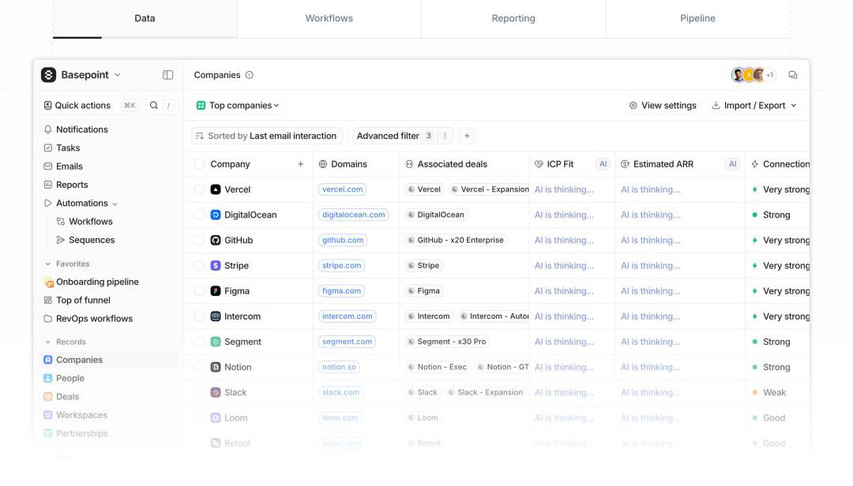Viewport: 853px width, 486px height.
Task: Open the search magnifier icon
Action: tap(154, 105)
